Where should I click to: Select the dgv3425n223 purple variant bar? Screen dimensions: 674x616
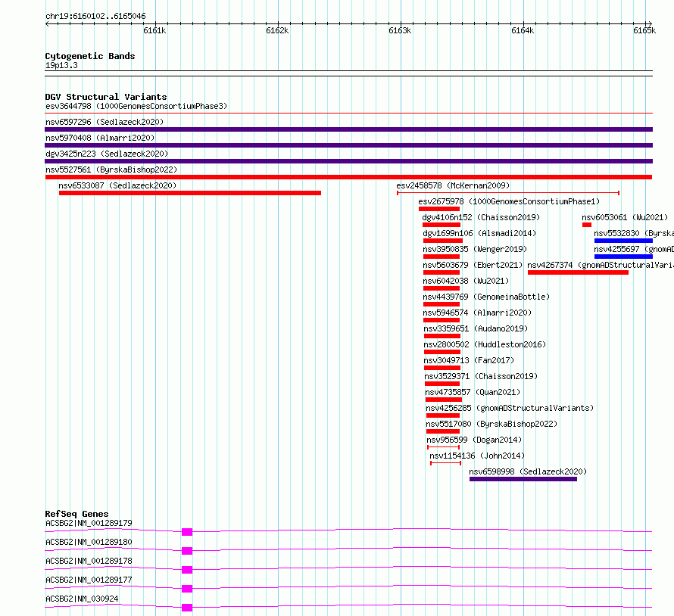pos(348,161)
